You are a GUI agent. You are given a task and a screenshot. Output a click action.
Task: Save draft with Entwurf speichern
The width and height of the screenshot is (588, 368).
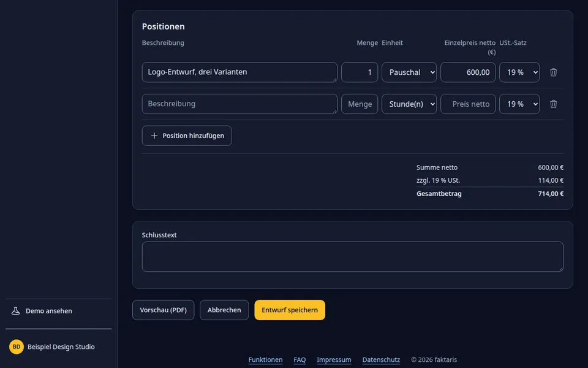(x=290, y=310)
